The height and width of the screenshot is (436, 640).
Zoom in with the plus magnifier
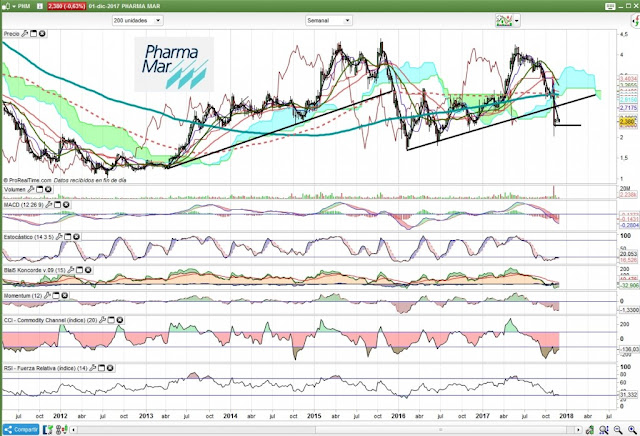point(633,429)
